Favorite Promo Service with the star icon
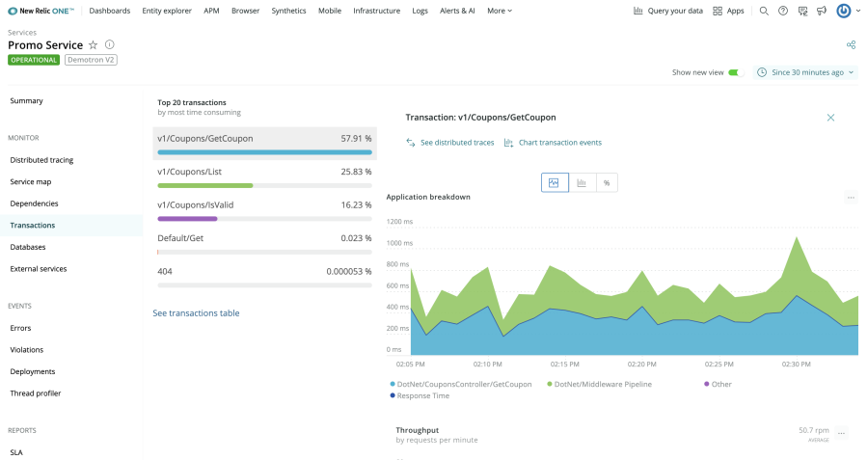 (x=93, y=44)
